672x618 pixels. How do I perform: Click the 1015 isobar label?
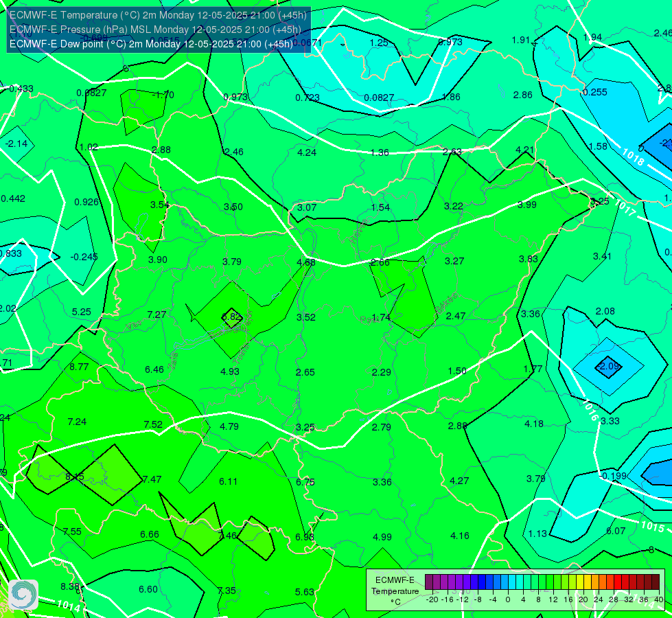coord(652,526)
